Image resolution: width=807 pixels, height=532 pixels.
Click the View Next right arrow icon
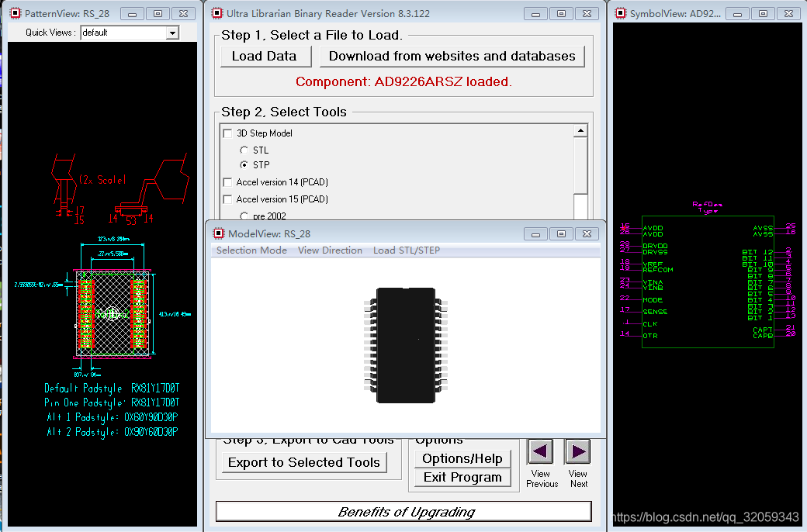pyautogui.click(x=578, y=452)
